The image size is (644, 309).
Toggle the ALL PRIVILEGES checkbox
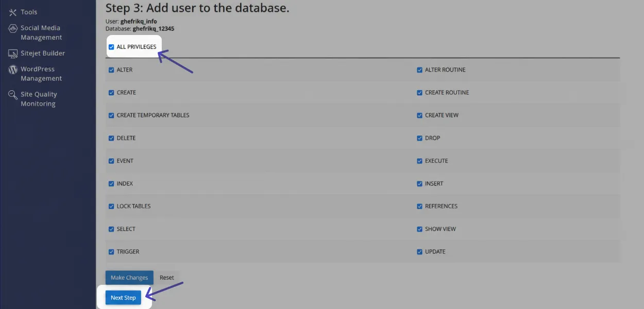(111, 47)
